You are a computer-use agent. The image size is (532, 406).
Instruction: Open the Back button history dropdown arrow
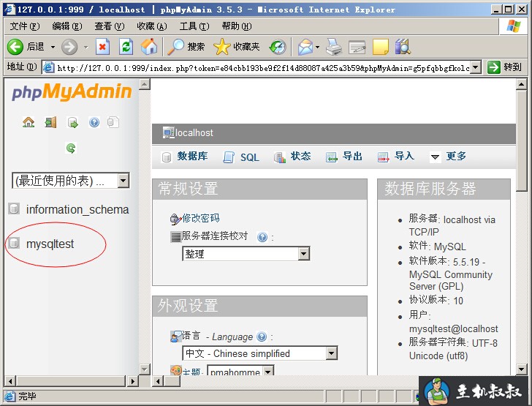click(x=53, y=47)
